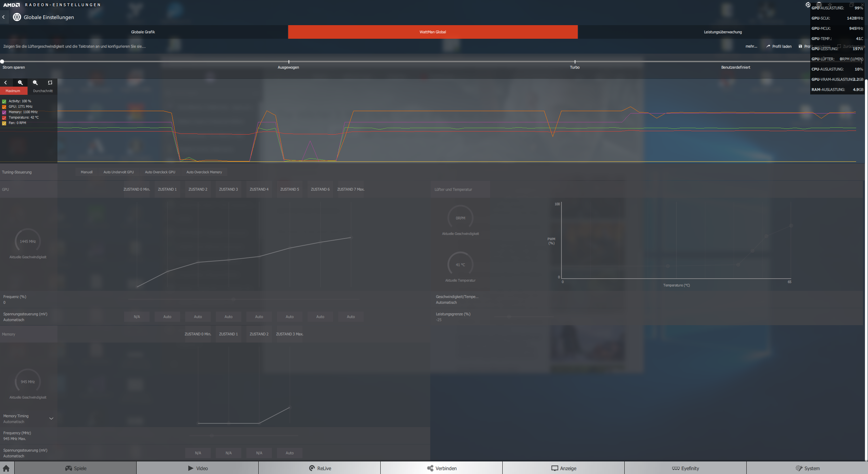Switch to the Leistungsüberwachung tab
868x474 pixels.
(723, 32)
